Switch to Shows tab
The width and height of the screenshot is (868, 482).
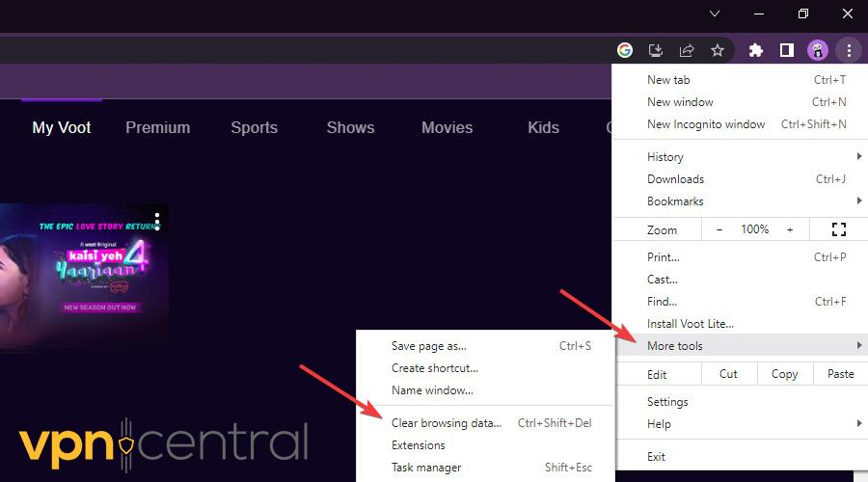350,127
